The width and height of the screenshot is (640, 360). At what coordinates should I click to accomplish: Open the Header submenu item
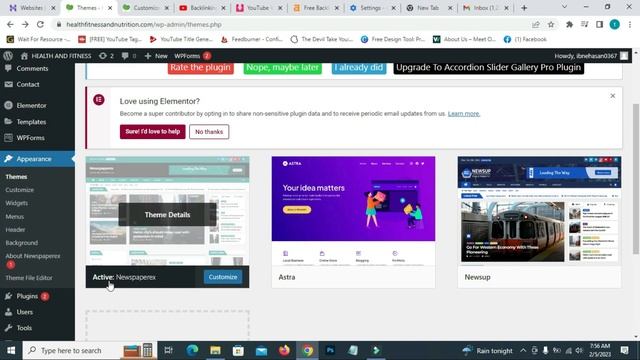[x=15, y=229]
